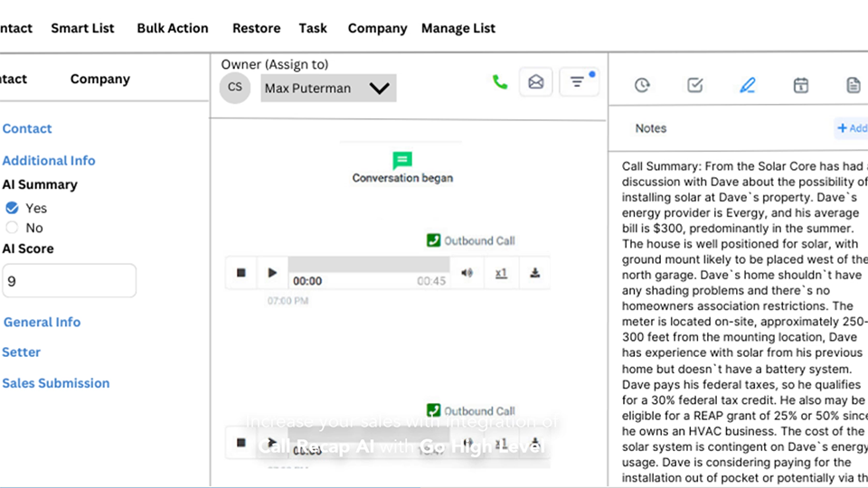Image resolution: width=868 pixels, height=488 pixels.
Task: Open the tasks checkmark icon tab
Action: [694, 85]
